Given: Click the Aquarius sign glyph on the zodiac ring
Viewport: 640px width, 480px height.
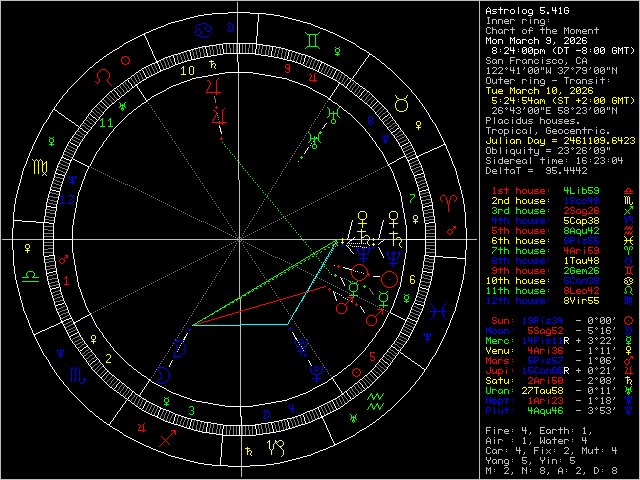Looking at the screenshot, I should pyautogui.click(x=377, y=400).
